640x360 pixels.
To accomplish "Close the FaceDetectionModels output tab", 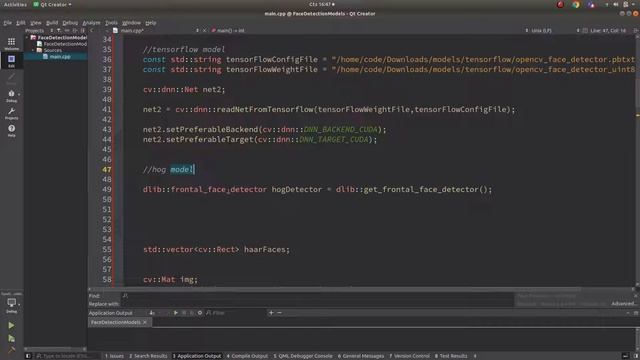I will coord(145,322).
